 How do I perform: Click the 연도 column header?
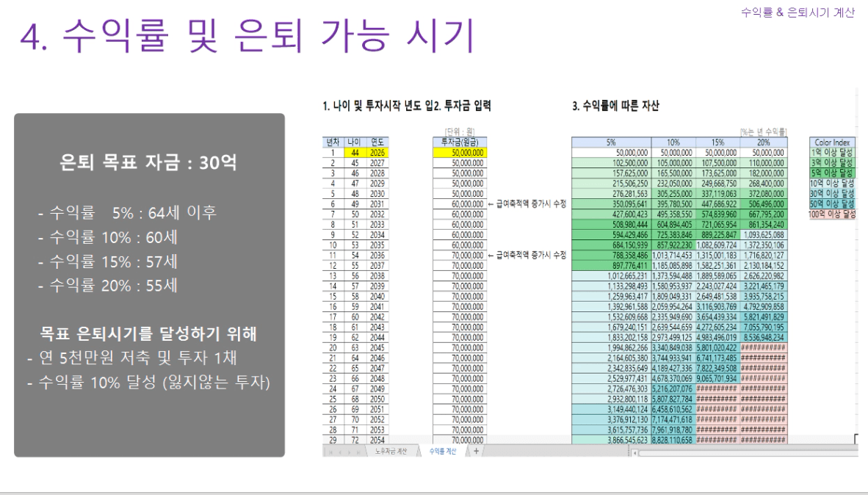377,142
